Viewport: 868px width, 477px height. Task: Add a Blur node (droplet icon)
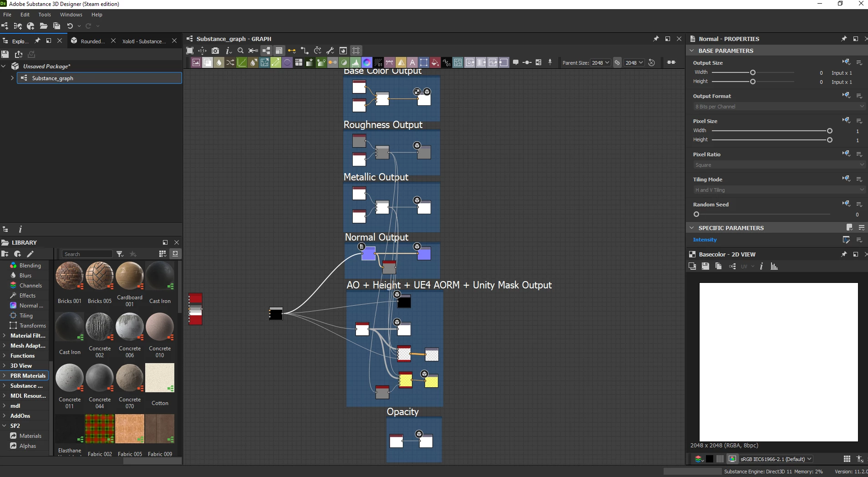(219, 62)
